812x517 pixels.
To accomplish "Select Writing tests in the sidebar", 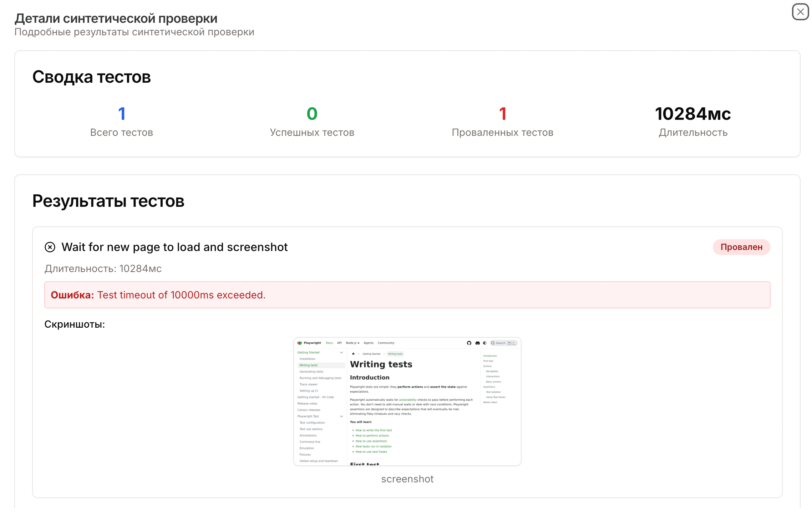I will click(x=308, y=365).
